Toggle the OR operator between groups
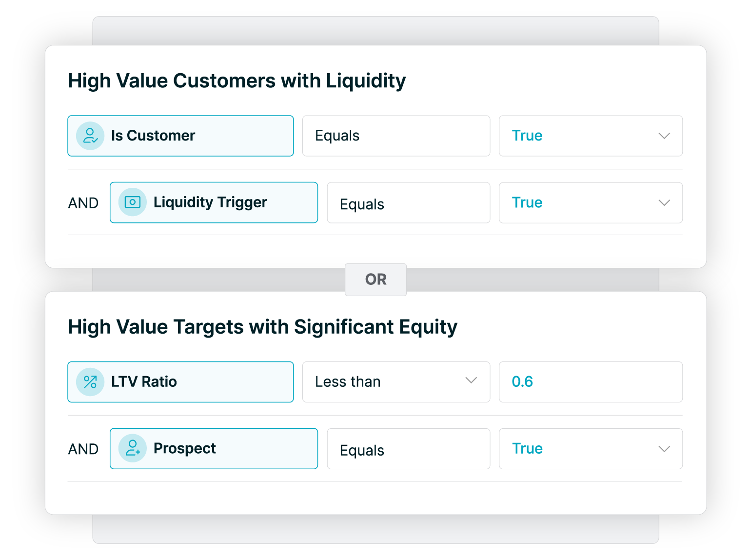 pyautogui.click(x=375, y=280)
